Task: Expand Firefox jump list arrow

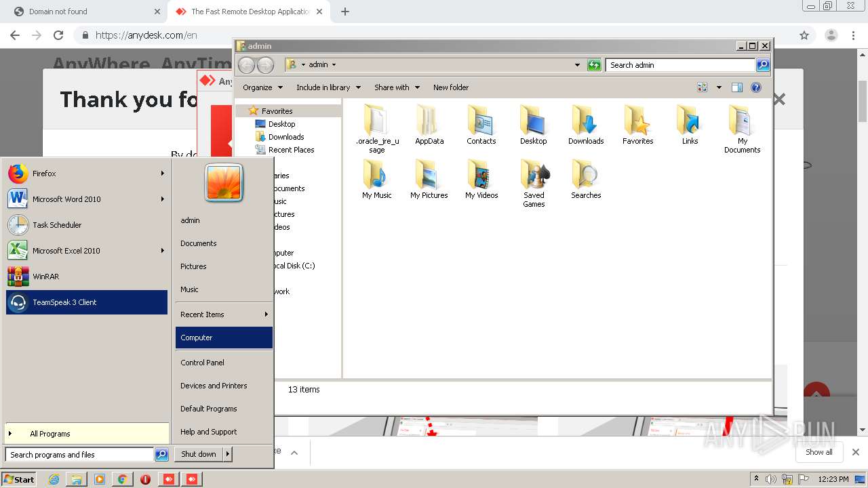Action: click(x=163, y=174)
